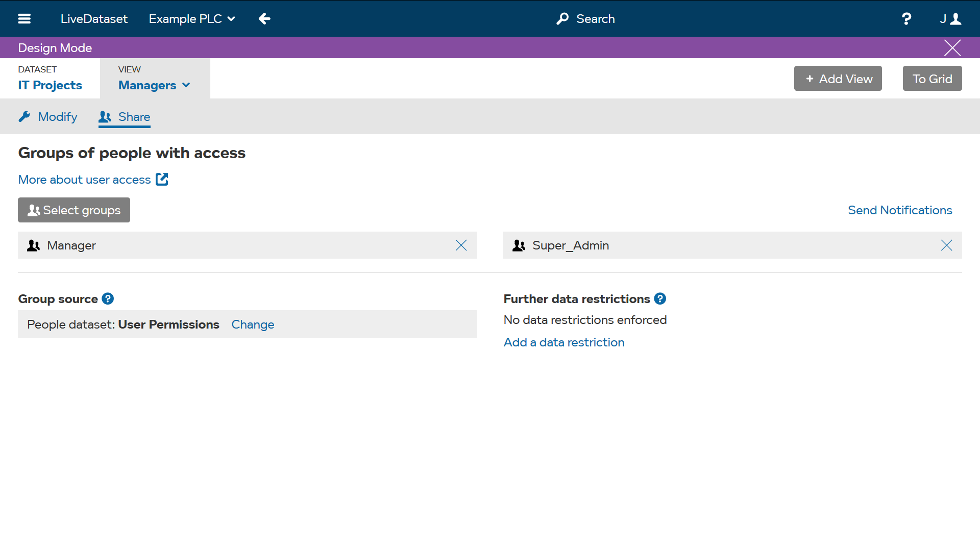Click the Search field
980x551 pixels.
pyautogui.click(x=586, y=19)
